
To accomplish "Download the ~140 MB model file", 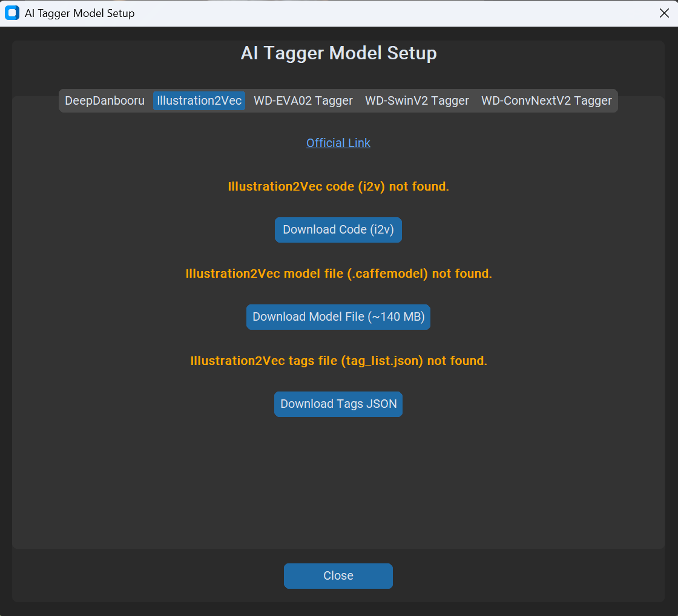I will tap(338, 317).
